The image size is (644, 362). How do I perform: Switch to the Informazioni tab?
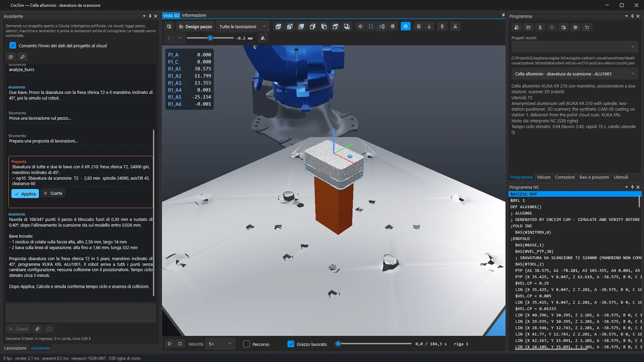pos(194,15)
